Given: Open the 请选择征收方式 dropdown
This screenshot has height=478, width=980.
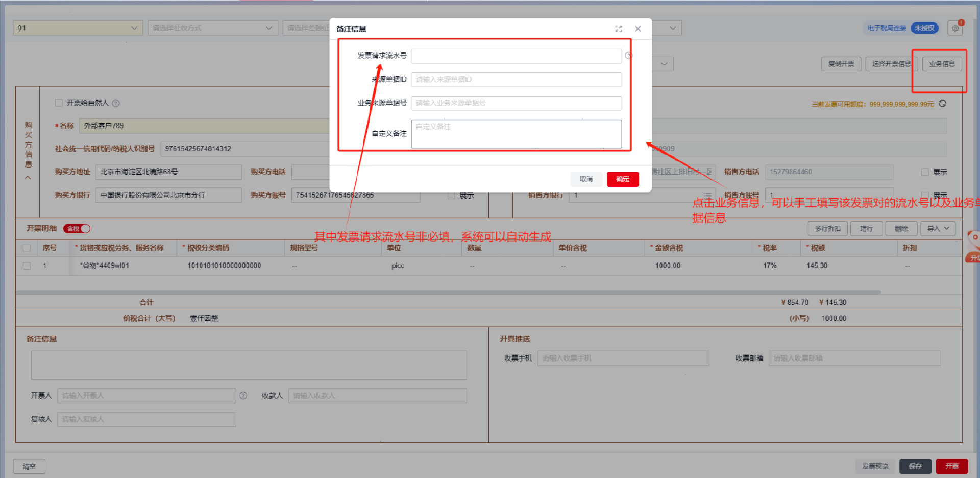Looking at the screenshot, I should tap(212, 28).
